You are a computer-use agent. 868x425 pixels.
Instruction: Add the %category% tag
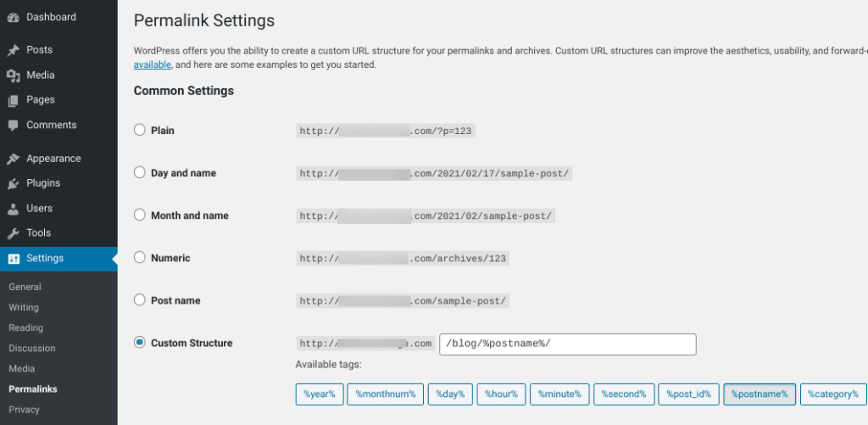[833, 394]
